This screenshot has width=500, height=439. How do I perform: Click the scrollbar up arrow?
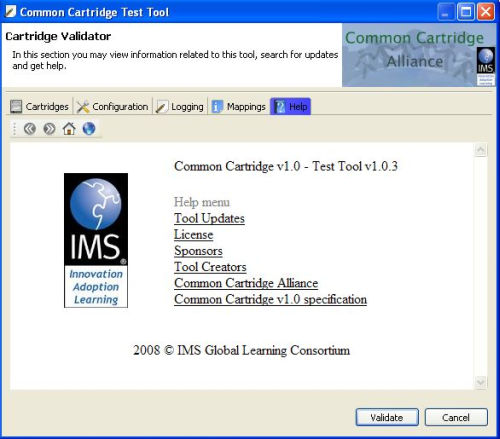480,150
